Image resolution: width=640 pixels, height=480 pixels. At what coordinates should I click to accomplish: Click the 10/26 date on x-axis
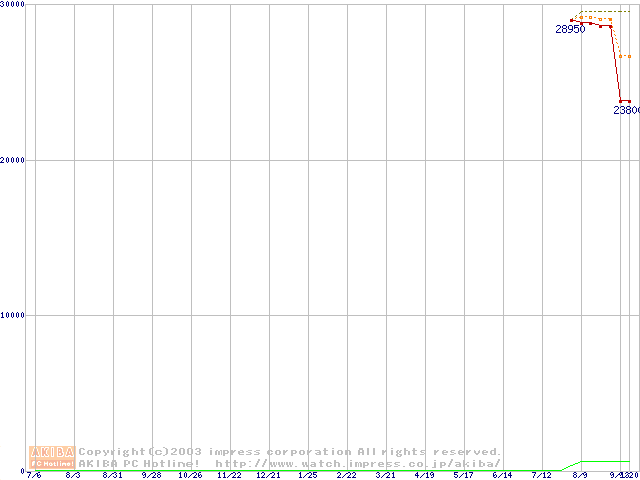pyautogui.click(x=190, y=475)
